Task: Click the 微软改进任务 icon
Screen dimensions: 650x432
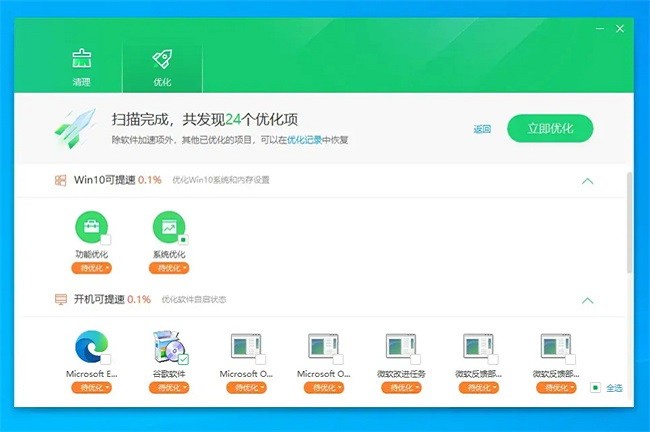Action: point(401,347)
